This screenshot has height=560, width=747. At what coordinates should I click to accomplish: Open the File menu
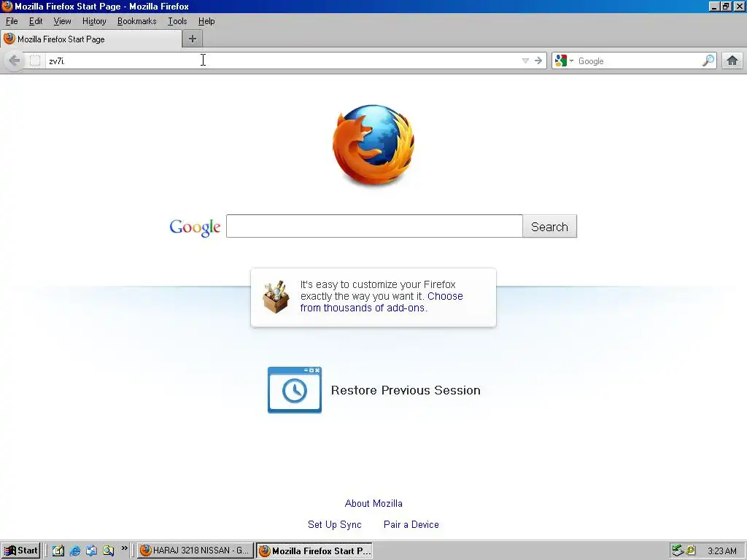tap(12, 21)
